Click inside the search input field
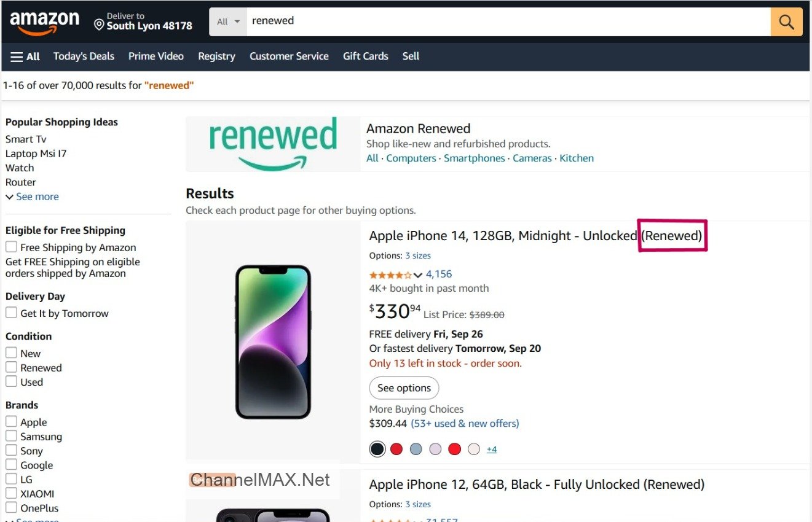This screenshot has width=812, height=522. 430,21
